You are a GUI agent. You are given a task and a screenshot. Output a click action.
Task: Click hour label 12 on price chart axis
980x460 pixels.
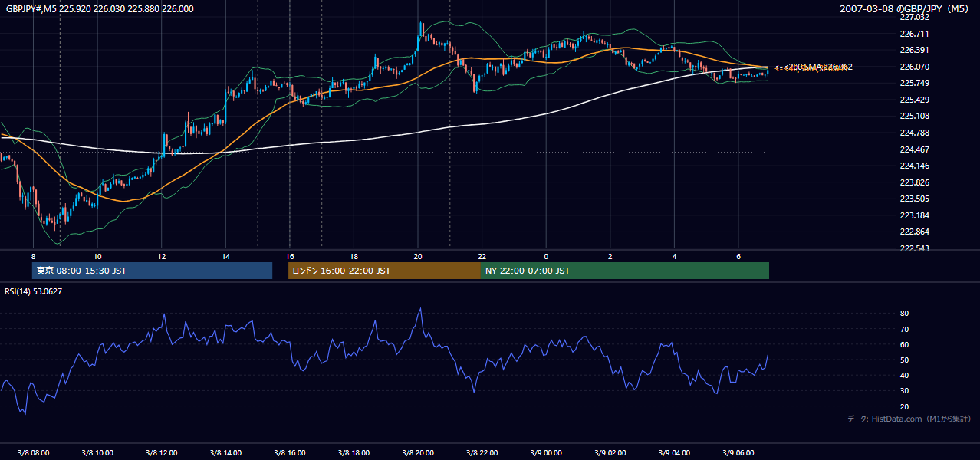click(162, 256)
